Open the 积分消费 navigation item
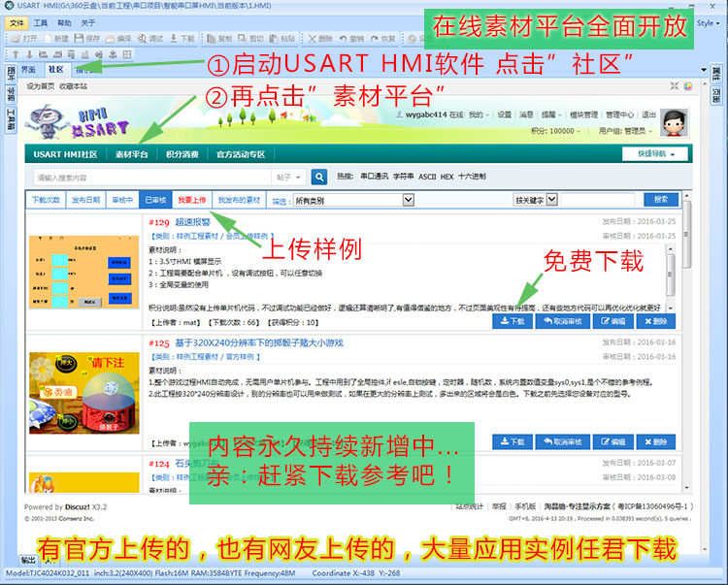728x585 pixels. (x=182, y=154)
